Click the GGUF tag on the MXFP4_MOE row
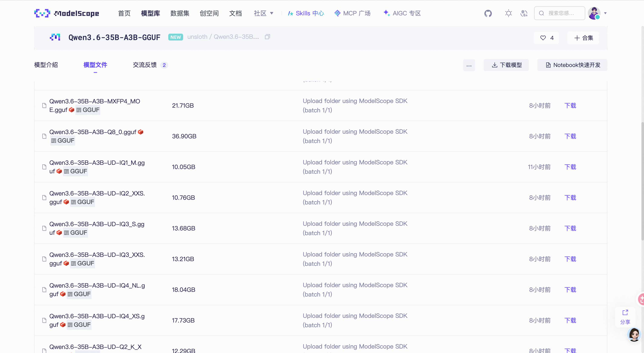644x353 pixels. pos(88,110)
